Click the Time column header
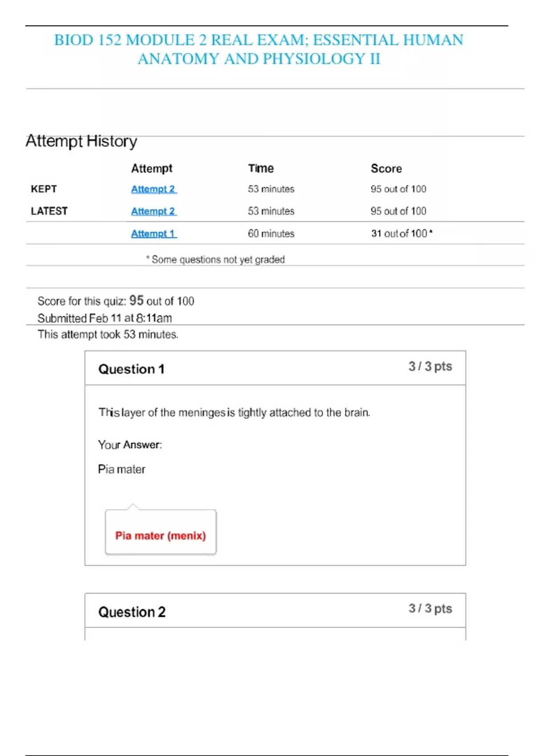Image resolution: width=534 pixels, height=756 pixels. tap(261, 169)
